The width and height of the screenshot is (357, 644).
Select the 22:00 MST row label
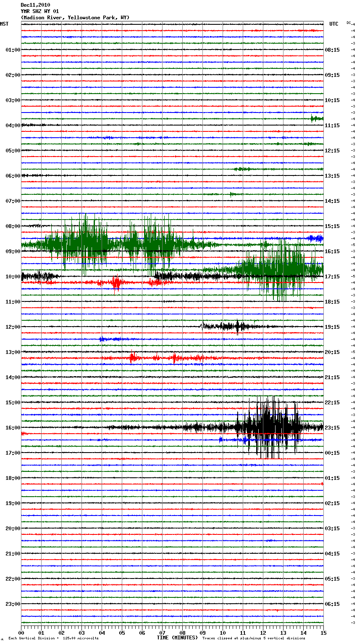pyautogui.click(x=13, y=579)
